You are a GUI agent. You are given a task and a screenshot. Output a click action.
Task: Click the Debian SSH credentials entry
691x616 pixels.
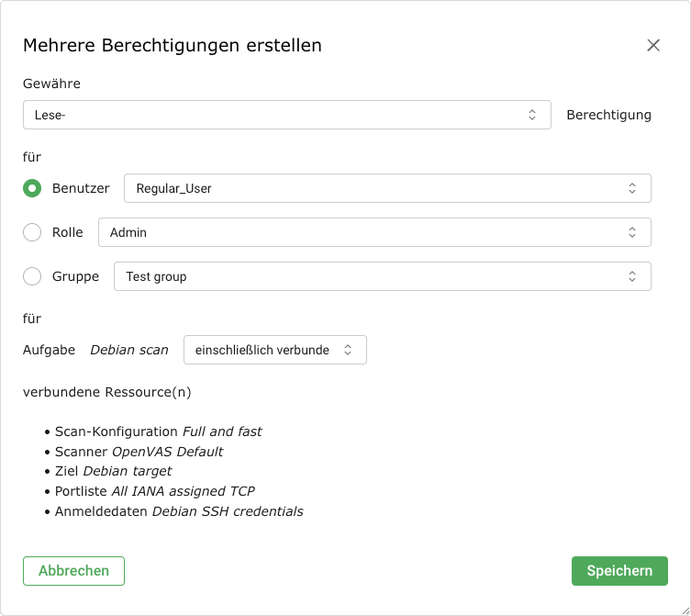[227, 511]
